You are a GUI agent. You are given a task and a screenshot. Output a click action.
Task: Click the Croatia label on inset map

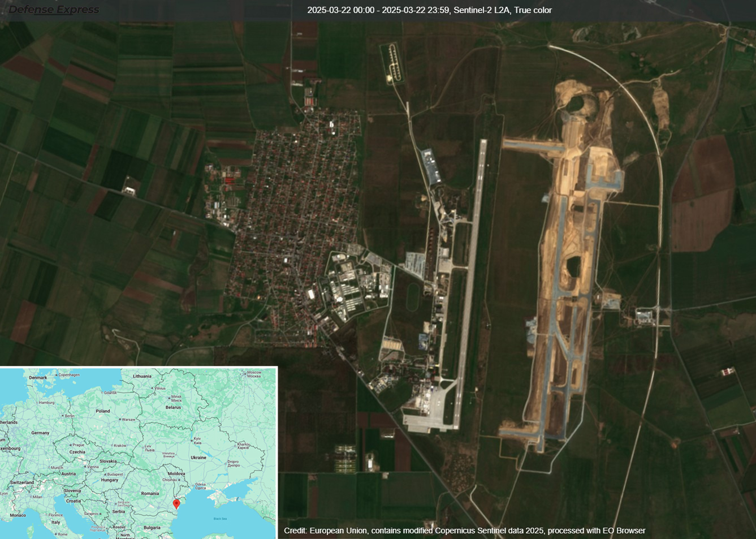(74, 501)
